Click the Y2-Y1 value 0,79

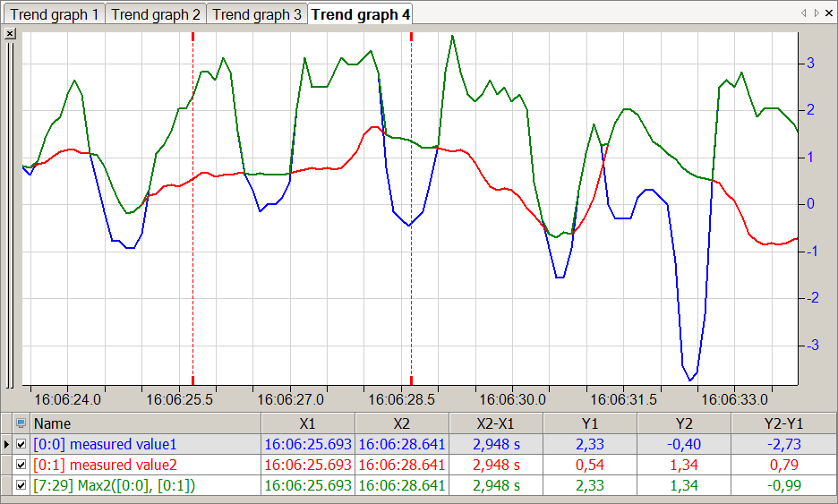[x=784, y=465]
